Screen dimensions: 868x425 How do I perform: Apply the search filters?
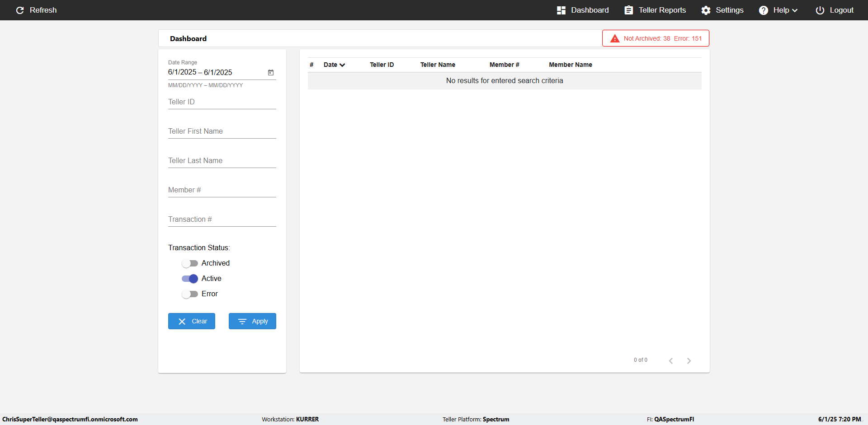point(252,321)
